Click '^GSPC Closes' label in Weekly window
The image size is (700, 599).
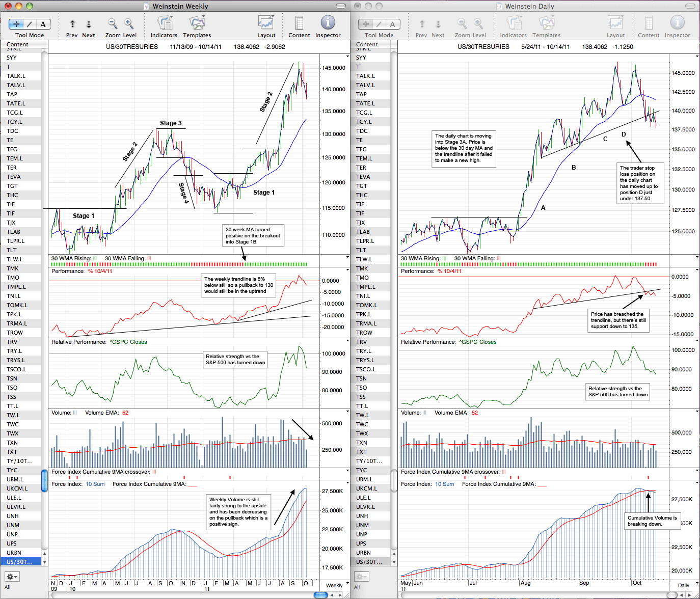coord(128,342)
